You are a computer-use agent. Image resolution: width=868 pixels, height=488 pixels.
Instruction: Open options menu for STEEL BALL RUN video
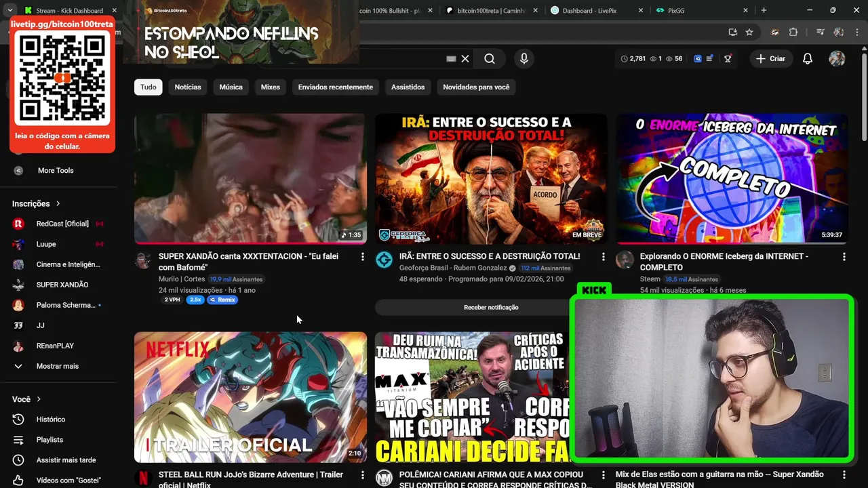[362, 475]
